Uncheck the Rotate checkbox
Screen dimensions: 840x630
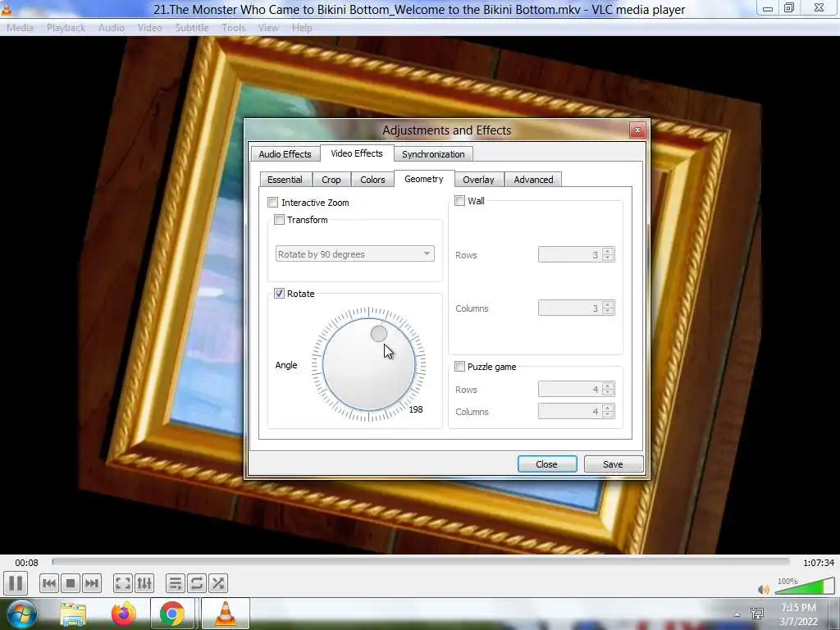point(279,293)
